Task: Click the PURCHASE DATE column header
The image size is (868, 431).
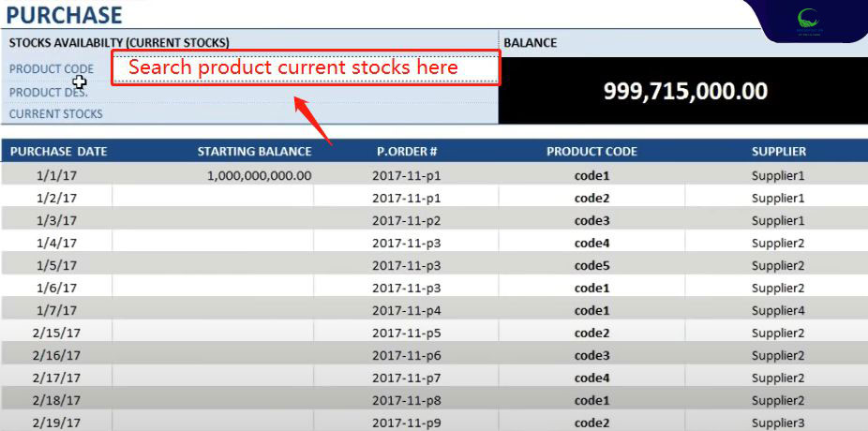Action: point(58,152)
